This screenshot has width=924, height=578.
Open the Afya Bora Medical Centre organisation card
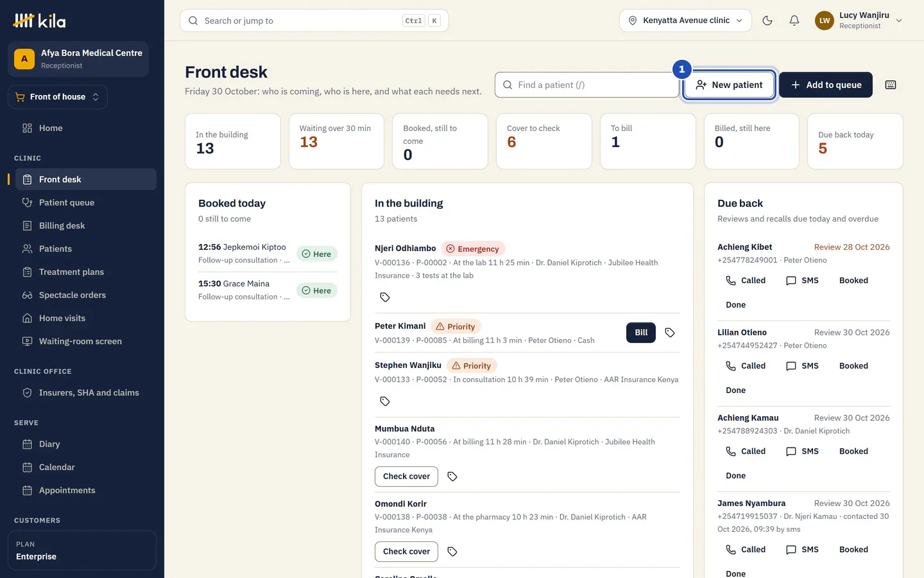[78, 59]
